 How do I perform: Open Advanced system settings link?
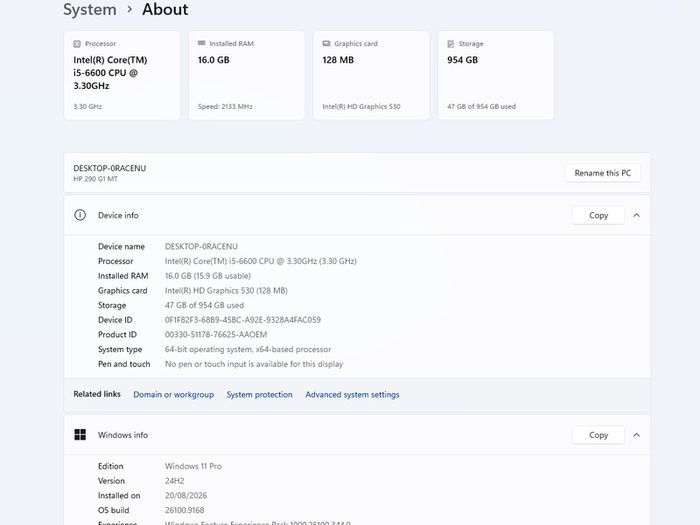pyautogui.click(x=352, y=395)
